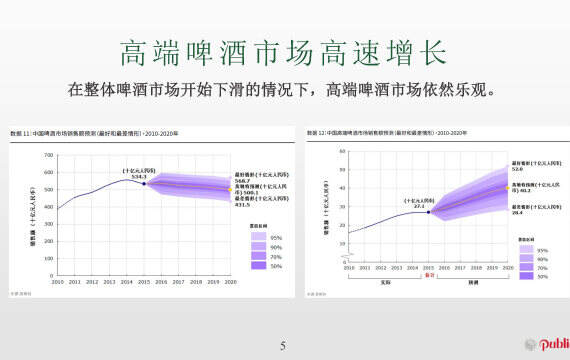Pick the 50% legend swatch in figure 12
Image resolution: width=570 pixels, height=360 pixels.
(x=526, y=276)
